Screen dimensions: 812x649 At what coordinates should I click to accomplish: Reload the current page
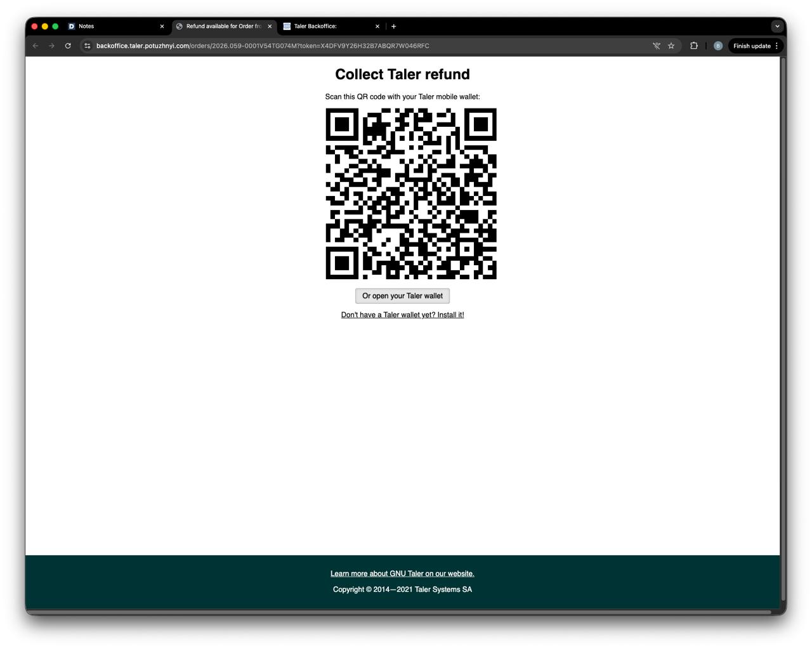[x=68, y=46]
